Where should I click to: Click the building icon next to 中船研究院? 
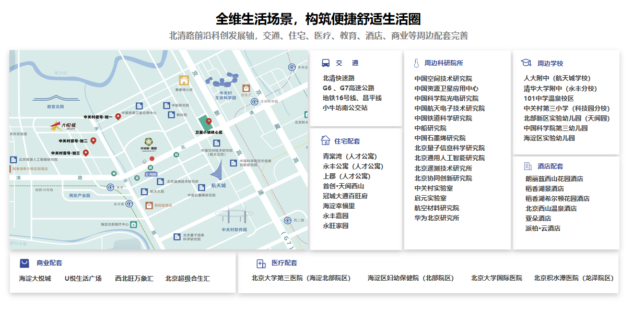pyautogui.click(x=167, y=105)
